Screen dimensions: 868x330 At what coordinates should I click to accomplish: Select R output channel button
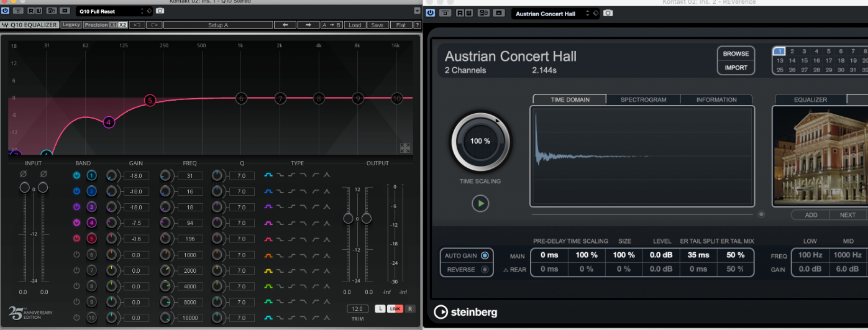point(410,308)
